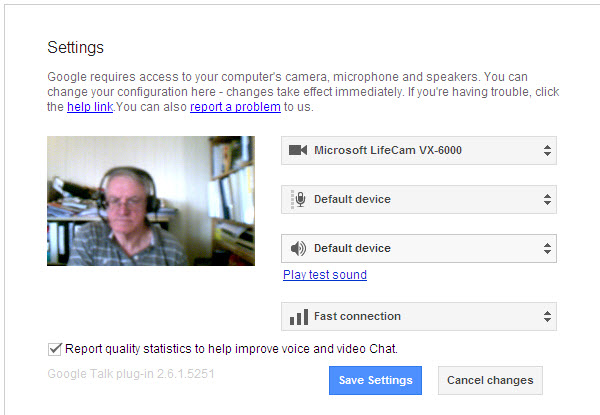Screen dimensions: 600x415
Task: Open the microphone Default device dropdown
Action: tap(419, 199)
